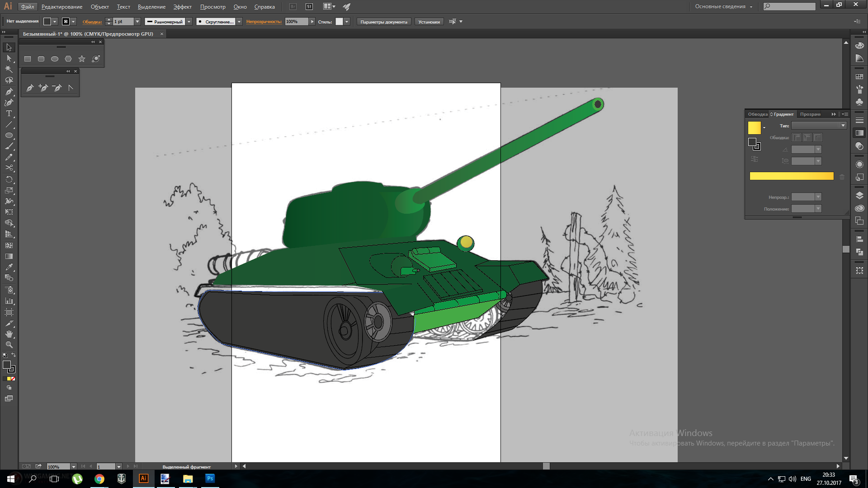Select the Type tool in the toolbar
The image size is (868, 488).
click(x=9, y=113)
